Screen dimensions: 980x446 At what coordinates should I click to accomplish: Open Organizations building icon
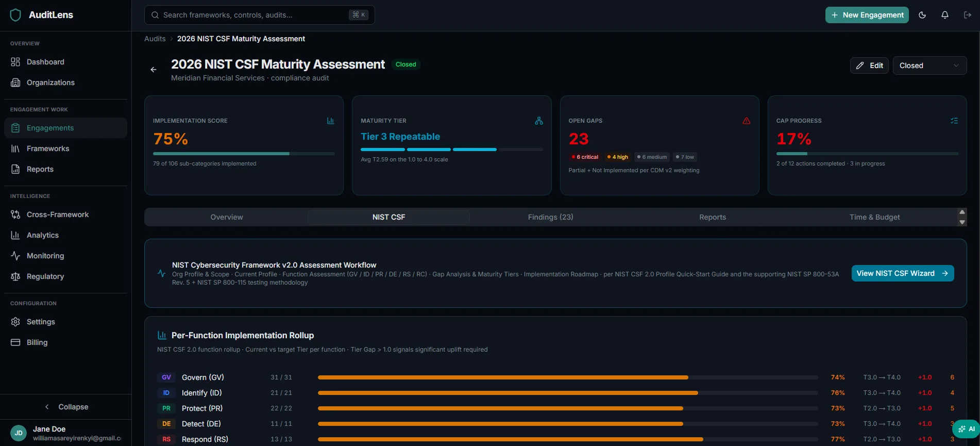[15, 82]
